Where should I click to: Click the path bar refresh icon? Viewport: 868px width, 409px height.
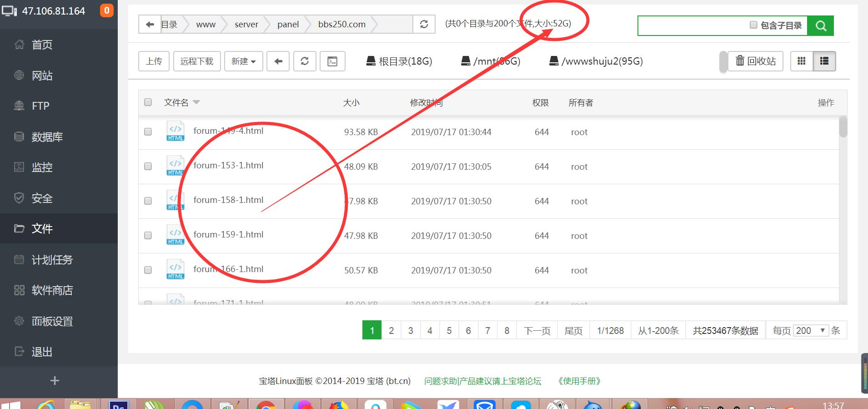coord(424,25)
